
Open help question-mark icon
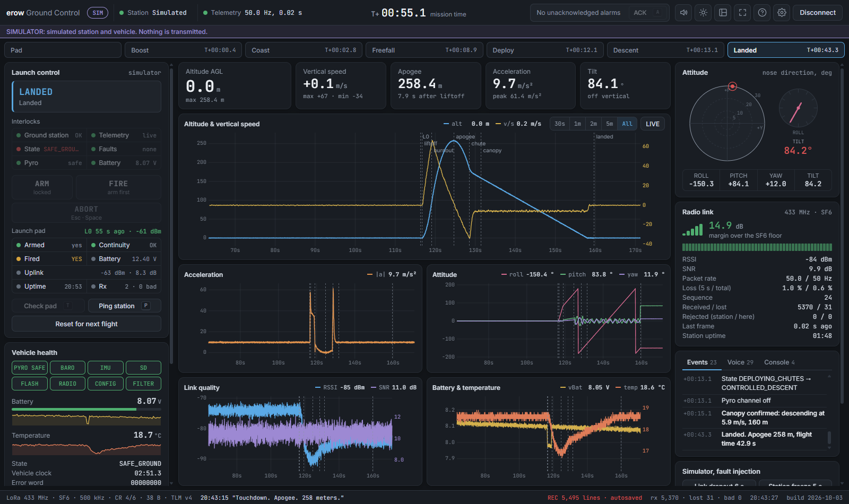(x=763, y=13)
